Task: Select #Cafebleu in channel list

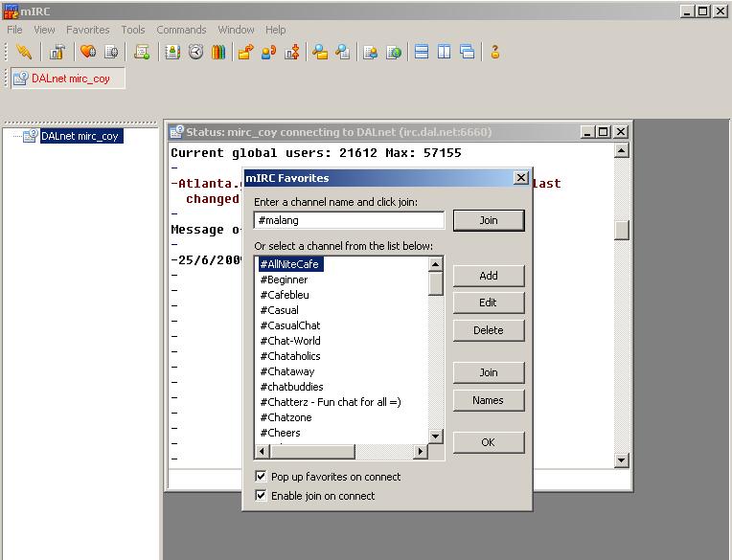Action: (x=285, y=295)
